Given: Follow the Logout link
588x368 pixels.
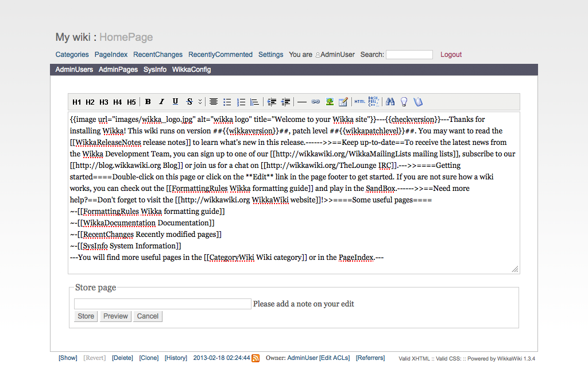Looking at the screenshot, I should click(x=451, y=55).
